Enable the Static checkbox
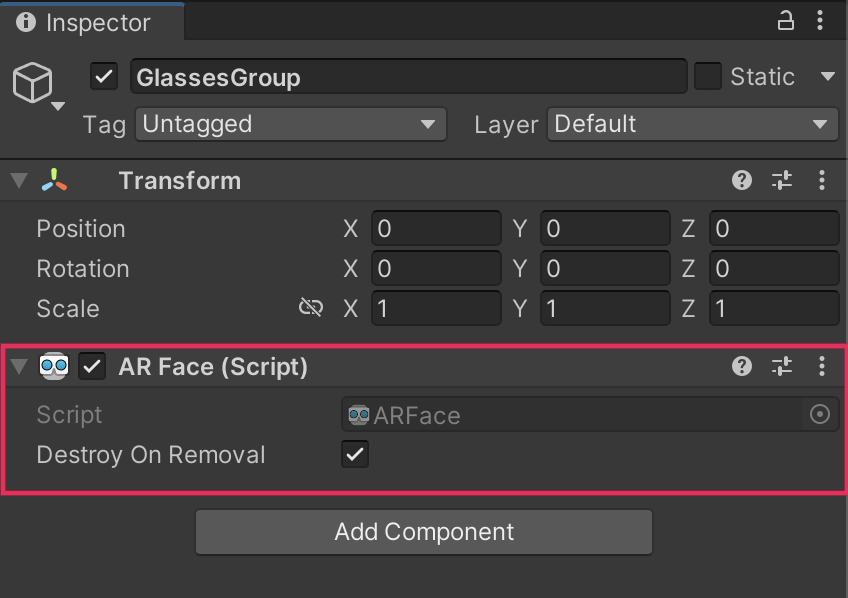The width and height of the screenshot is (848, 598). (x=708, y=77)
